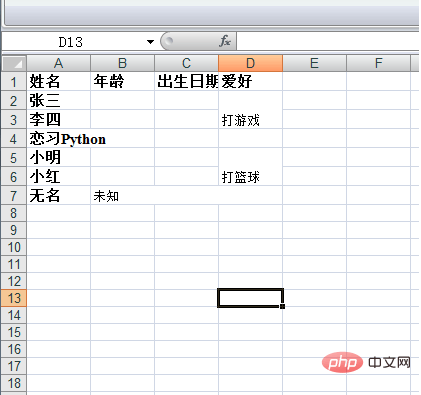Select row 8 header

14,213
